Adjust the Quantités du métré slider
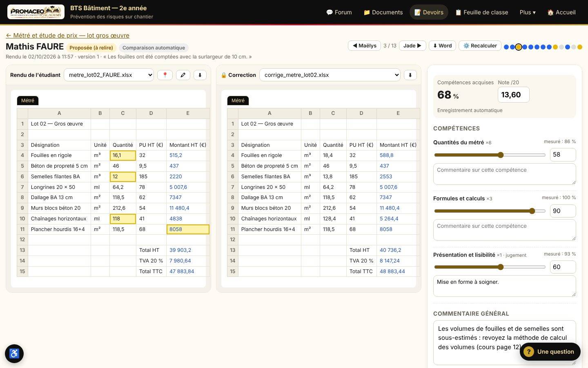This screenshot has height=368, width=588. [x=490, y=155]
